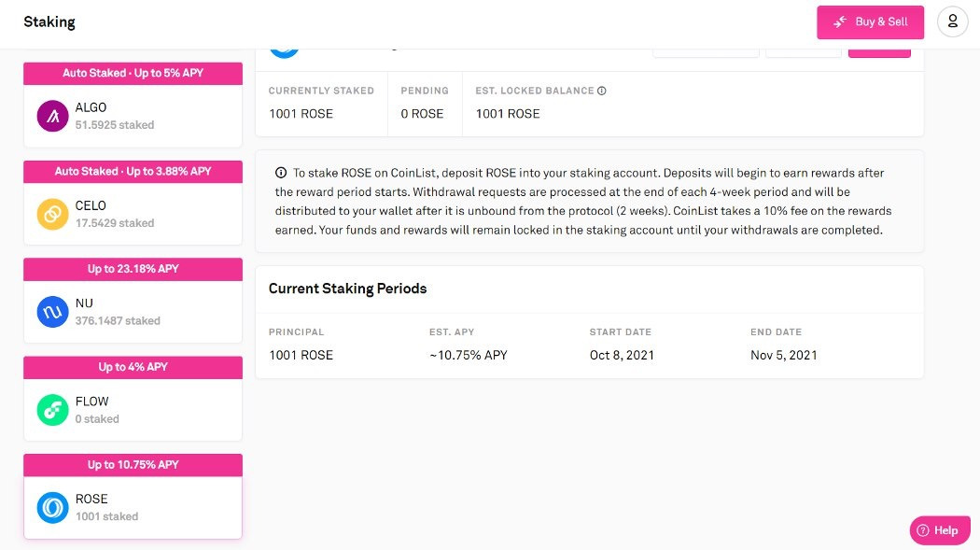The image size is (980, 550).
Task: Select the ALGO staking card
Action: point(133,105)
